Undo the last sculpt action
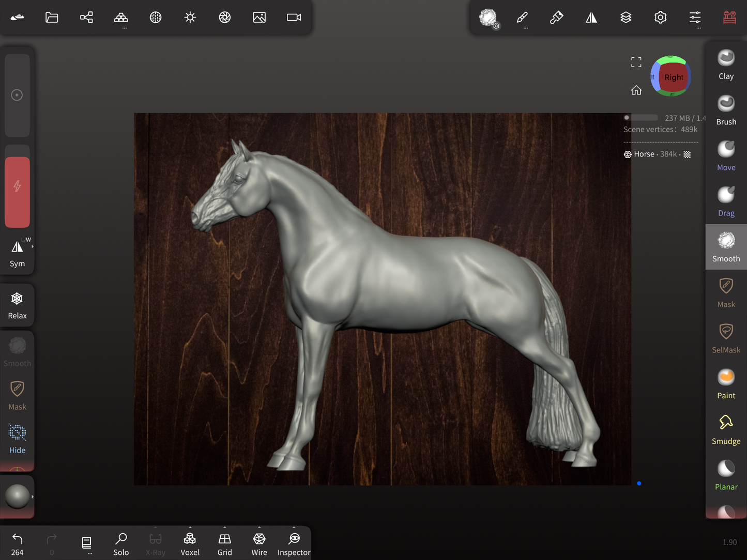 (x=17, y=544)
